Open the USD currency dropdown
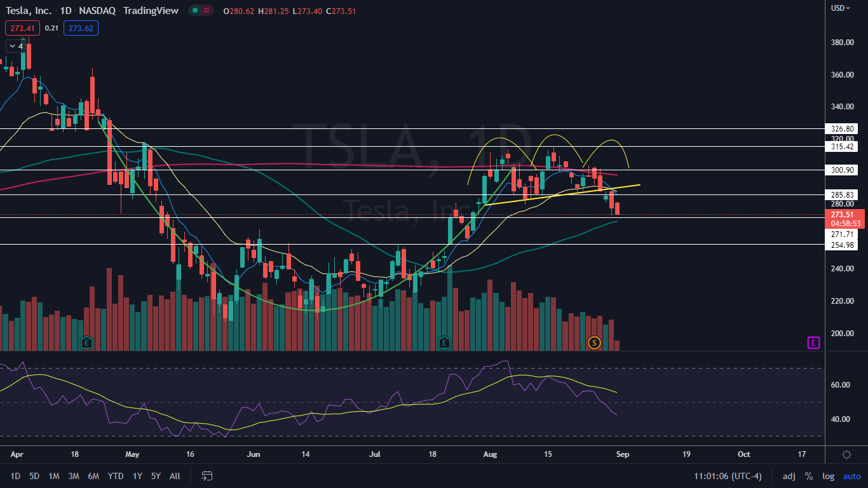This screenshot has height=488, width=868. point(841,8)
